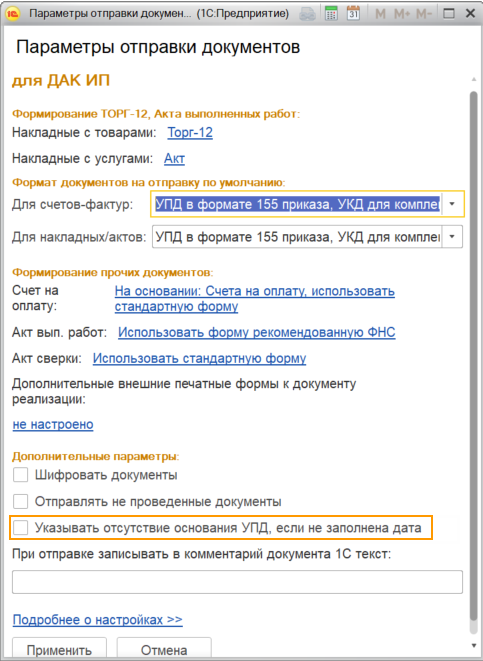Click the printer icon in title bar
The width and height of the screenshot is (483, 661).
point(307,14)
